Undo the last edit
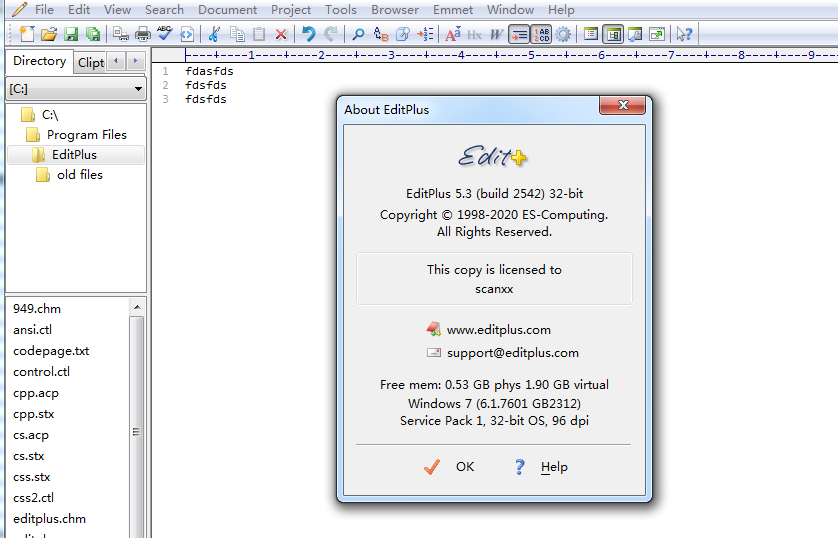 [x=308, y=34]
